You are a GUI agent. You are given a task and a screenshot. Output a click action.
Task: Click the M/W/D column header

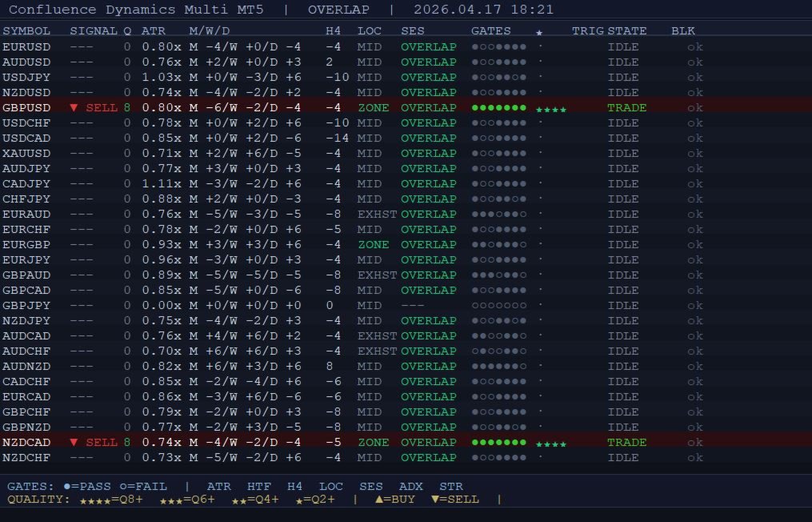click(210, 31)
